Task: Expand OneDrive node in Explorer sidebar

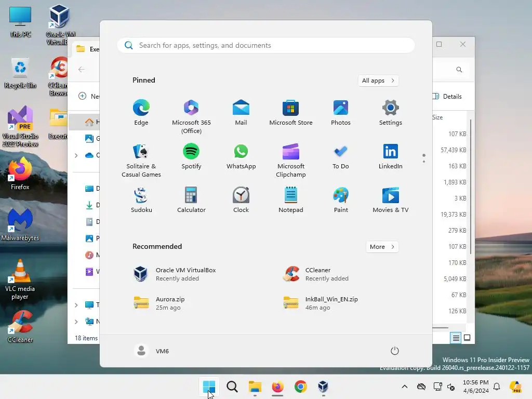Action: (76, 155)
